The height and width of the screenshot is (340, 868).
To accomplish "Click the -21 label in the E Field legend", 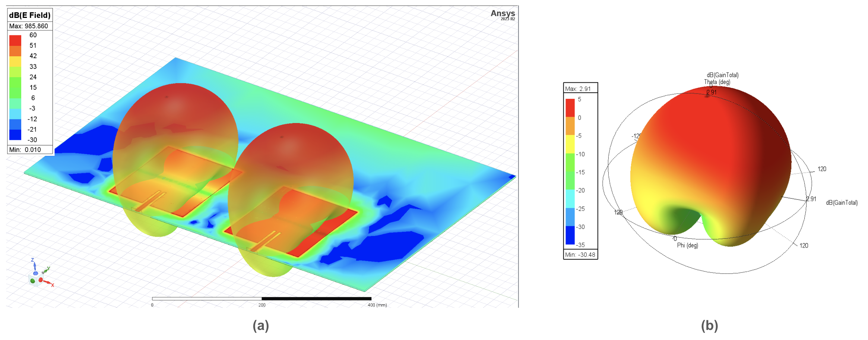I will (x=32, y=130).
